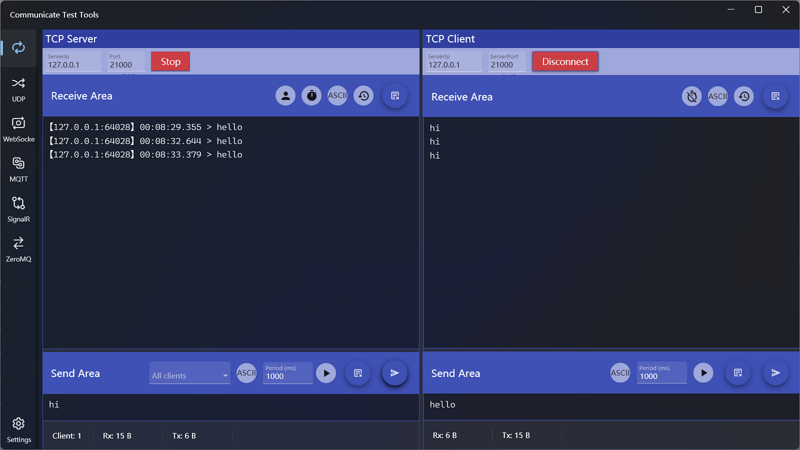This screenshot has width=800, height=450.
Task: Enable timestamp in TCP Client receive area
Action: tap(691, 97)
